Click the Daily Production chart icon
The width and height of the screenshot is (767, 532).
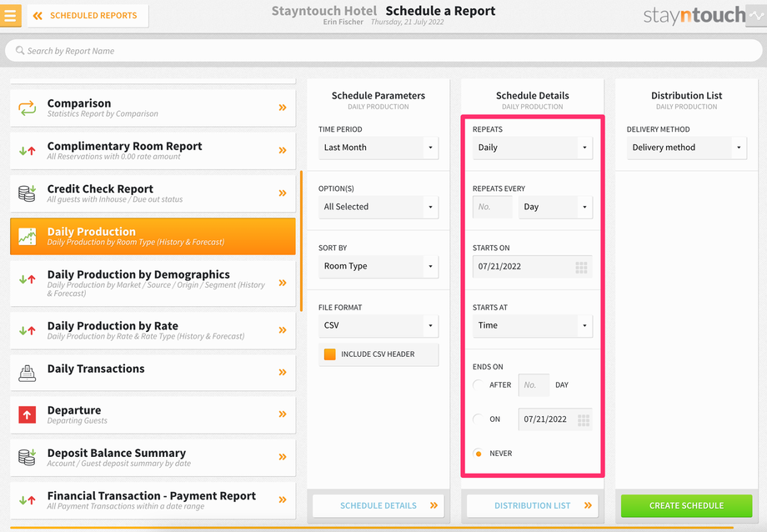click(x=28, y=236)
